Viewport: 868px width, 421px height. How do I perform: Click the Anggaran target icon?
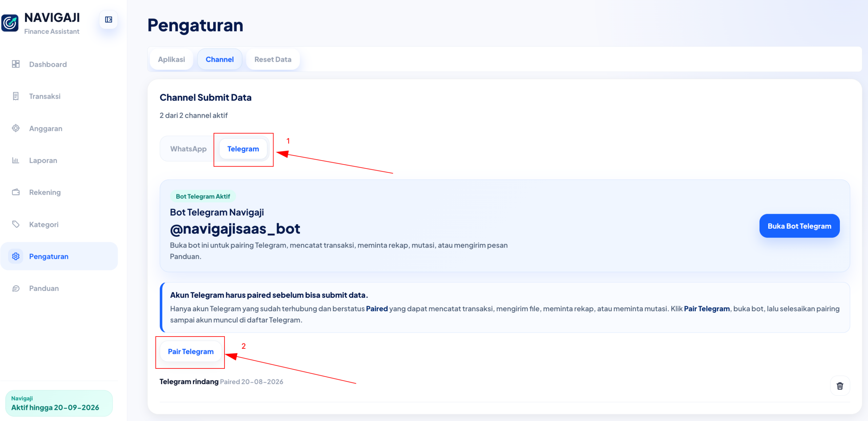(16, 128)
